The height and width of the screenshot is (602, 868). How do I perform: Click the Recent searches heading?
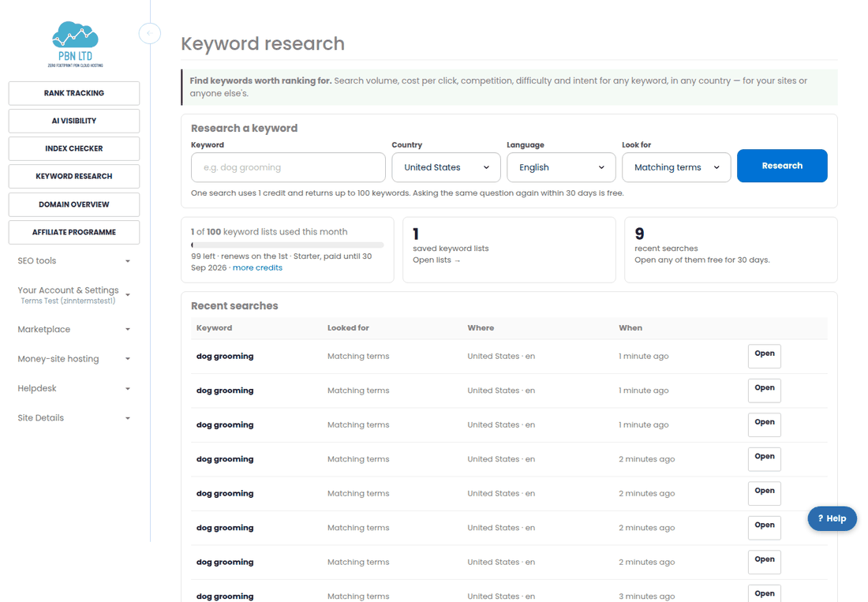[x=234, y=306]
